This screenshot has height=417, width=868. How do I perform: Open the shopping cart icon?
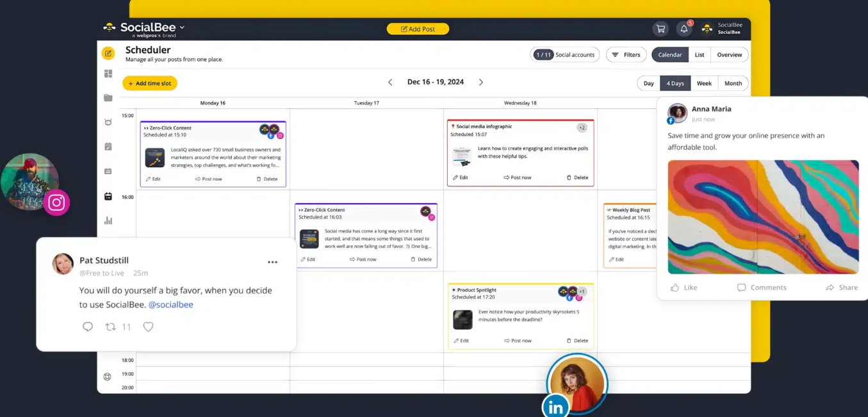[660, 29]
